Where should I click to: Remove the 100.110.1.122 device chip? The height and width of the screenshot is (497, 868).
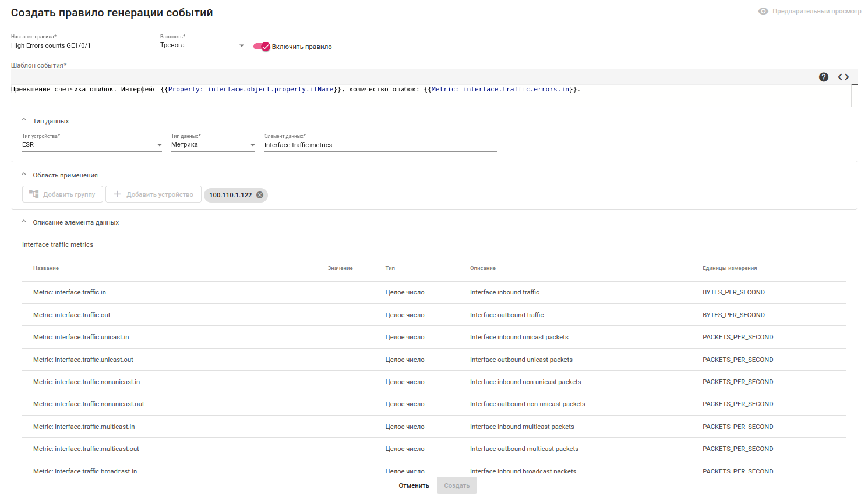[260, 195]
